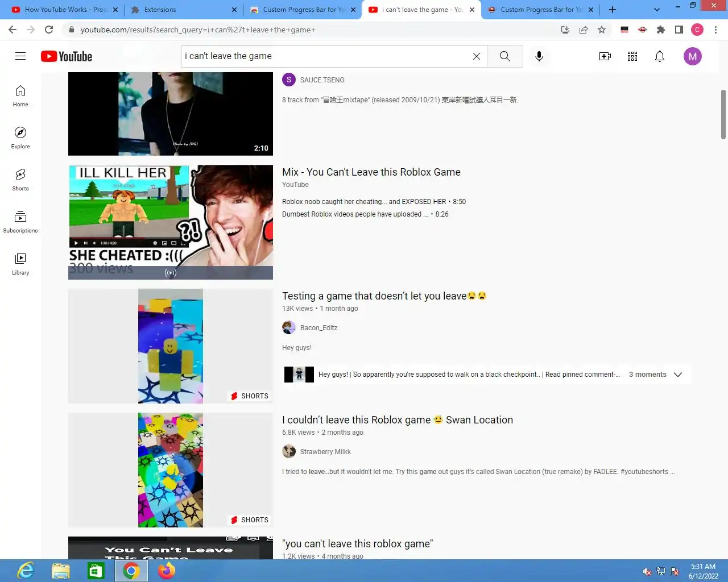Screen dimensions: 728x582
Task: Click the 2:10 video thumbnail
Action: pyautogui.click(x=171, y=114)
